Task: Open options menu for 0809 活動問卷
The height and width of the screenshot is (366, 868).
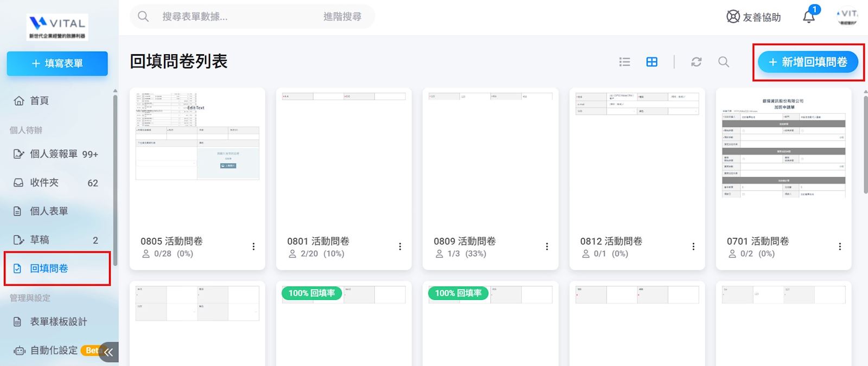Action: [546, 247]
